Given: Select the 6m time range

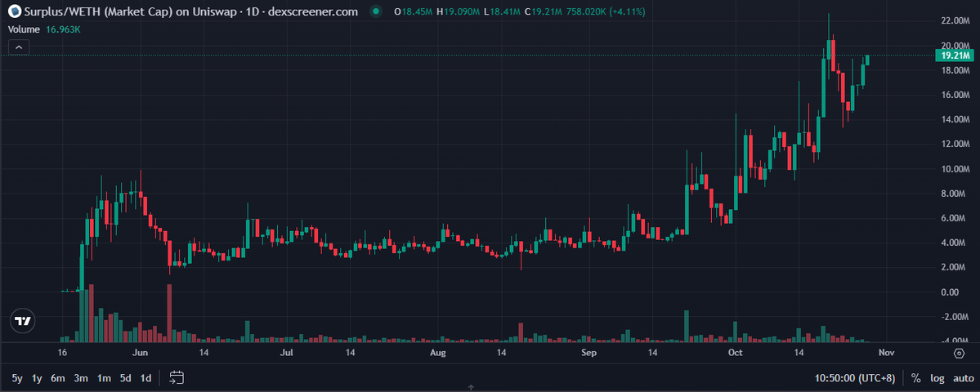Looking at the screenshot, I should click(x=58, y=378).
